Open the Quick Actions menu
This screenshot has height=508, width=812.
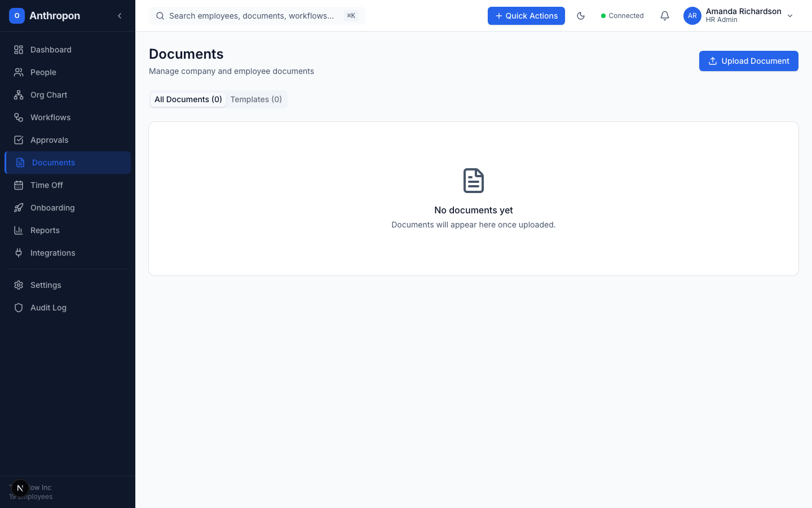pyautogui.click(x=526, y=16)
